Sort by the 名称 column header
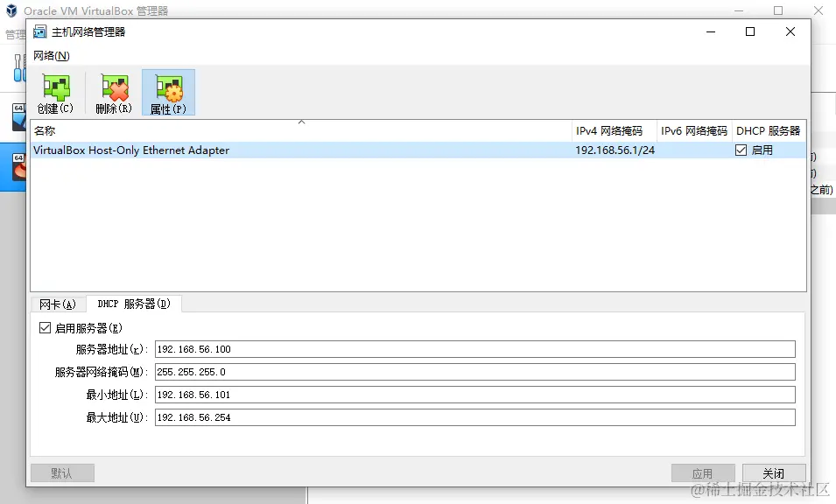The height and width of the screenshot is (504, 836). click(301, 130)
